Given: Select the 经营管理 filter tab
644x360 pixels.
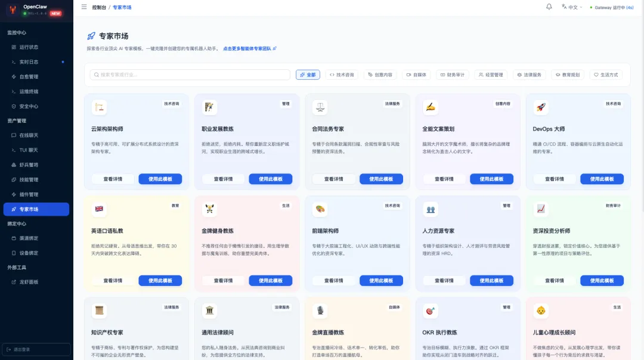Looking at the screenshot, I should pyautogui.click(x=490, y=75).
